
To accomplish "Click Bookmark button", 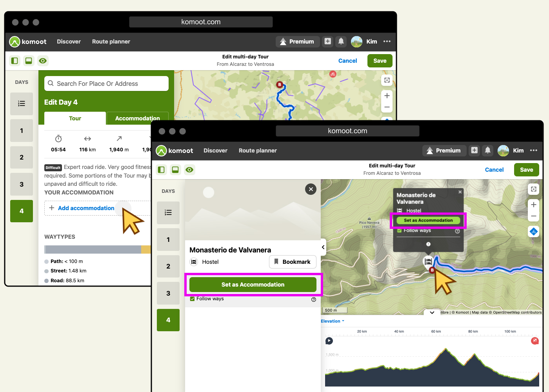I will coord(293,262).
